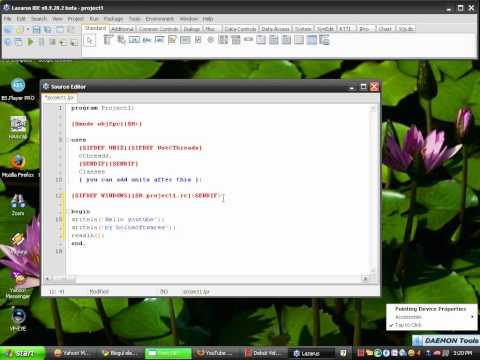Click the vertical scrollbar in Source Editor
The height and width of the screenshot is (360, 480).
(x=373, y=189)
